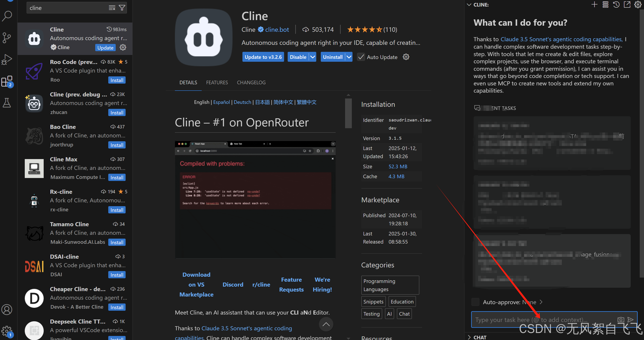The width and height of the screenshot is (644, 340).
Task: Open the Search view in activity bar
Action: tap(7, 16)
